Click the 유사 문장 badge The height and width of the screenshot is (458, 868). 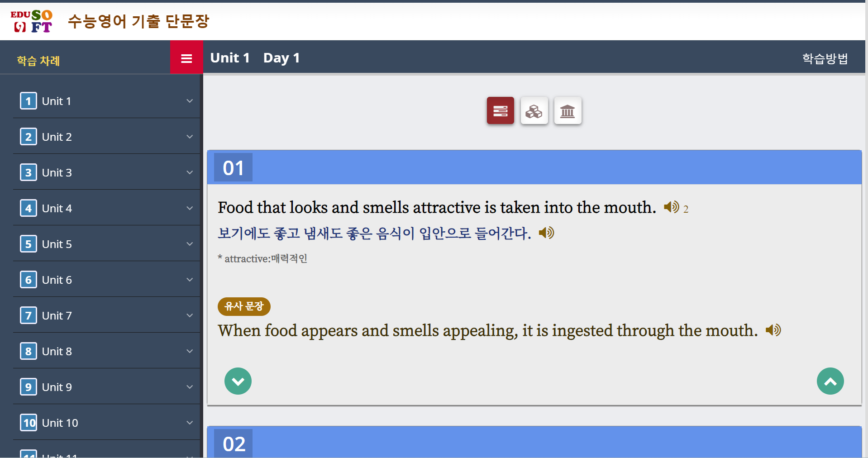(x=244, y=306)
